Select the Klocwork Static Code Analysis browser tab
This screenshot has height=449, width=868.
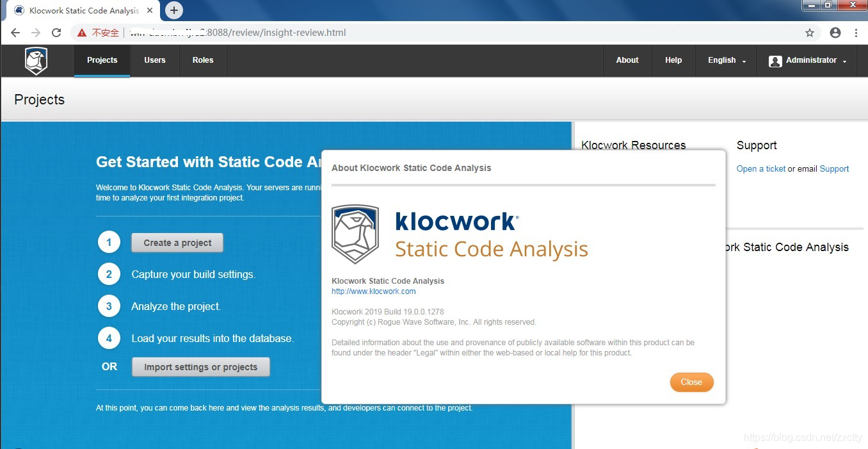83,10
